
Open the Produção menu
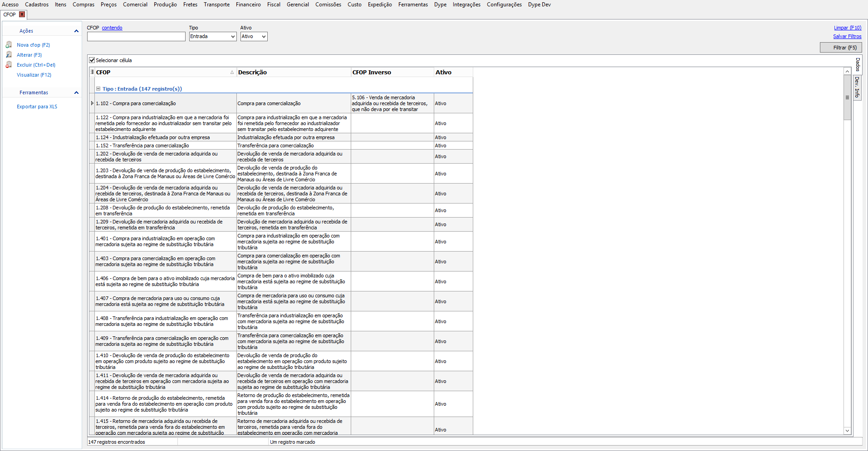(x=165, y=5)
